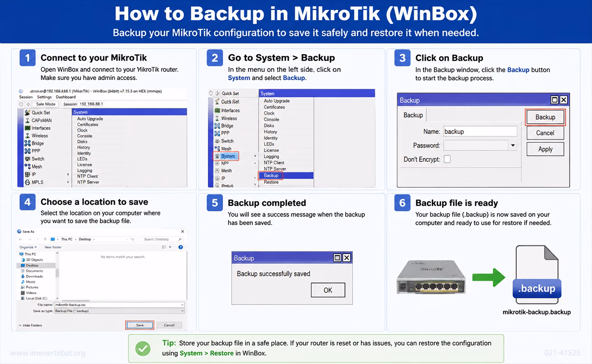Image resolution: width=592 pixels, height=364 pixels.
Task: Click Logging in step 2 System menu
Action: [271, 156]
